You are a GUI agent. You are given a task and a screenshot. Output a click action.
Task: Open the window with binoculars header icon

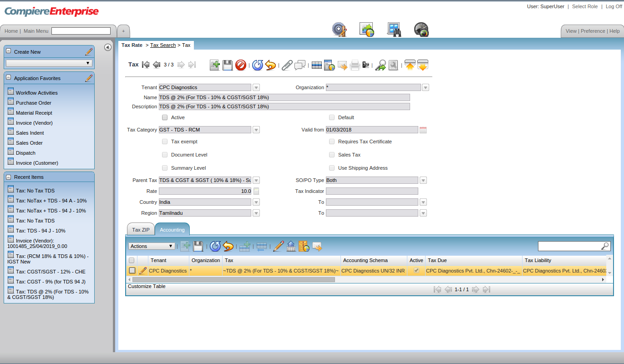394,30
